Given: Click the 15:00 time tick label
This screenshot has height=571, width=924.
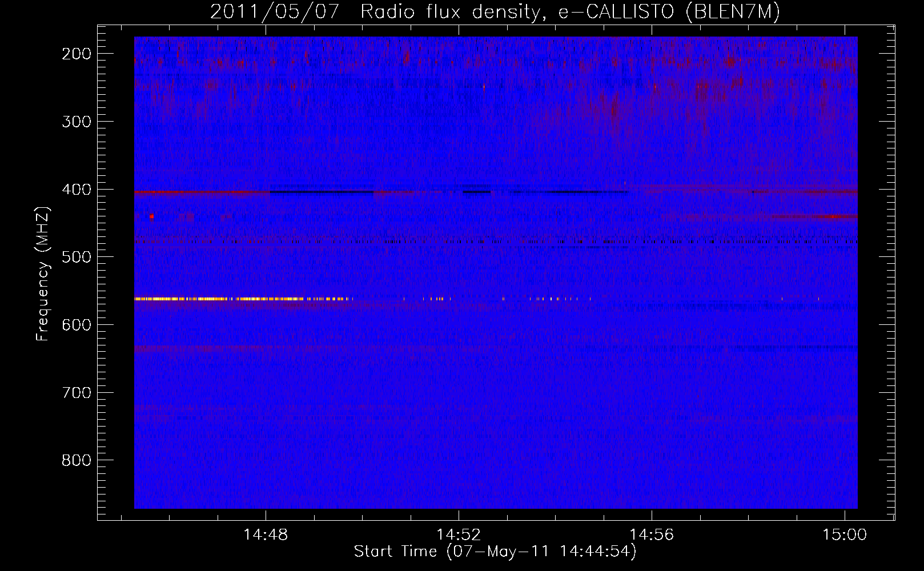Looking at the screenshot, I should click(x=845, y=534).
